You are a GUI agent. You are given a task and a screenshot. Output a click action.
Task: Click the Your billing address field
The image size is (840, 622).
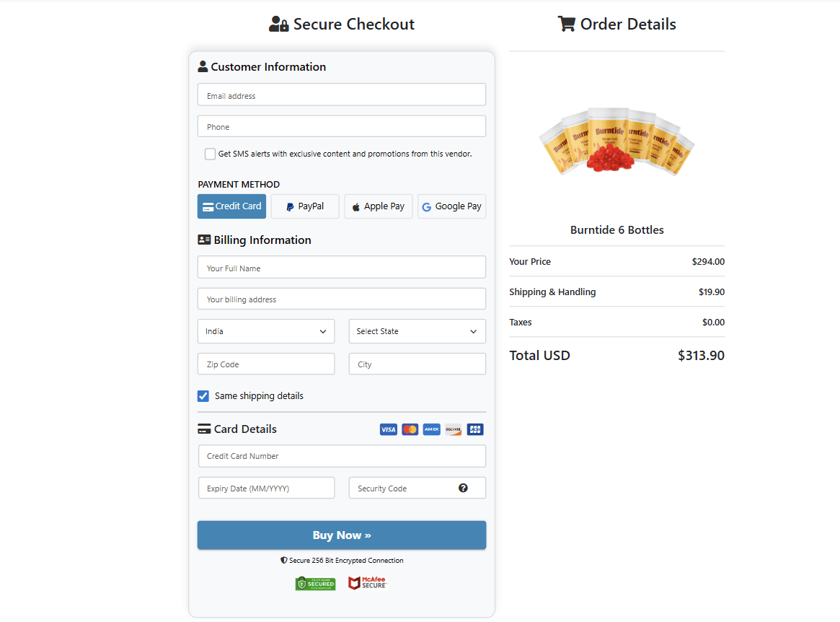tap(342, 299)
